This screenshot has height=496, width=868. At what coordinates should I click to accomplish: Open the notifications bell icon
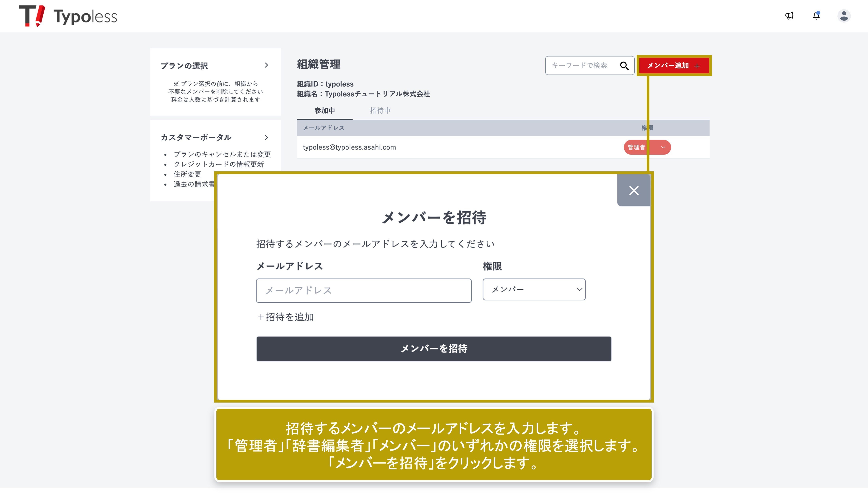pyautogui.click(x=816, y=16)
